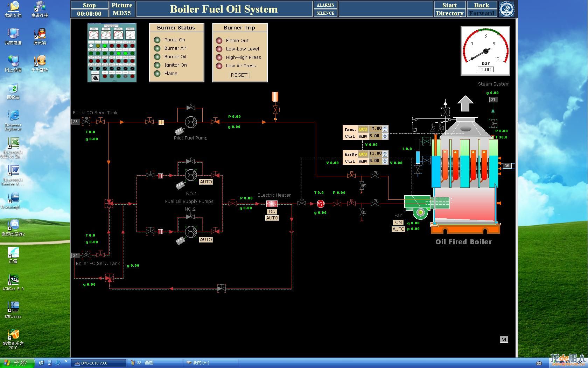
Task: Click the NO.1 fuel oil supply pump symbol
Action: click(x=191, y=175)
